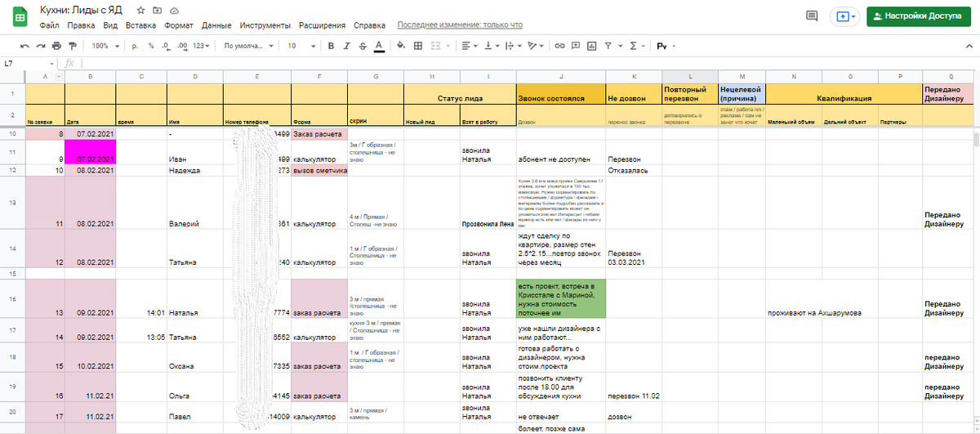Viewport: 980px width, 434px height.
Task: Select column J header
Action: tap(560, 76)
